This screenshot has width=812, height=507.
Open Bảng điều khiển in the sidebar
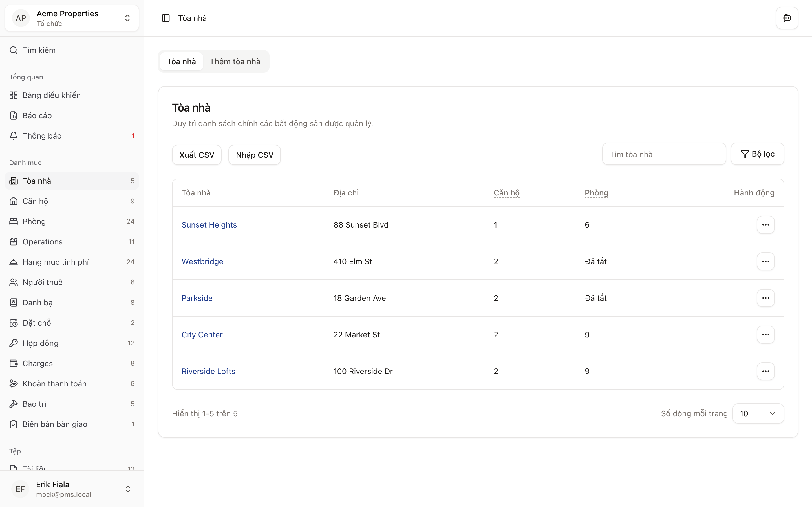[51, 95]
